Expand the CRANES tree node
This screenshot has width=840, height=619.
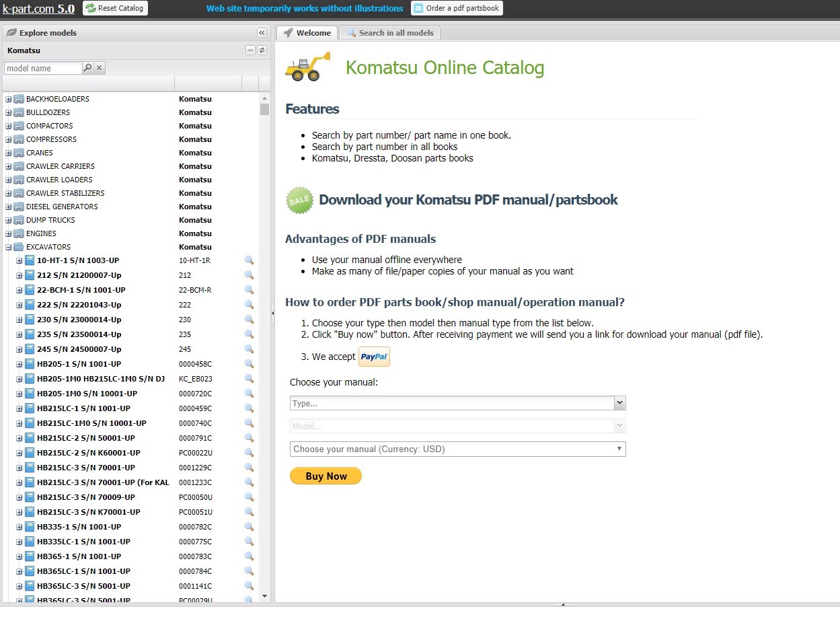click(9, 153)
